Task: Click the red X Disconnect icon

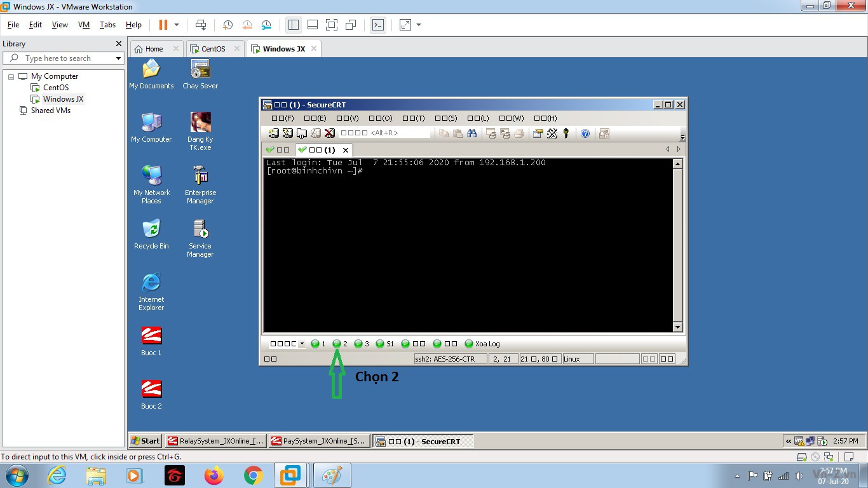Action: pyautogui.click(x=330, y=133)
